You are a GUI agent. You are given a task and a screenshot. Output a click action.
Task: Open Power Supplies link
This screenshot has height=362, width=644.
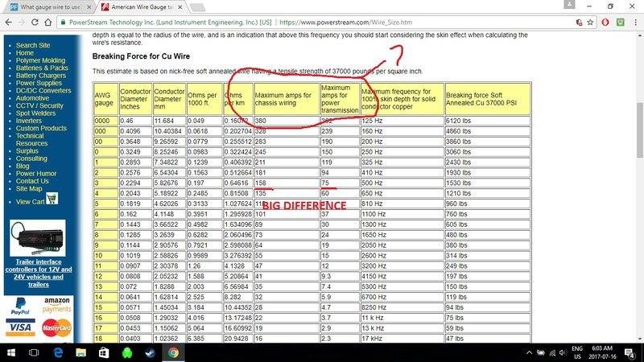tap(39, 83)
